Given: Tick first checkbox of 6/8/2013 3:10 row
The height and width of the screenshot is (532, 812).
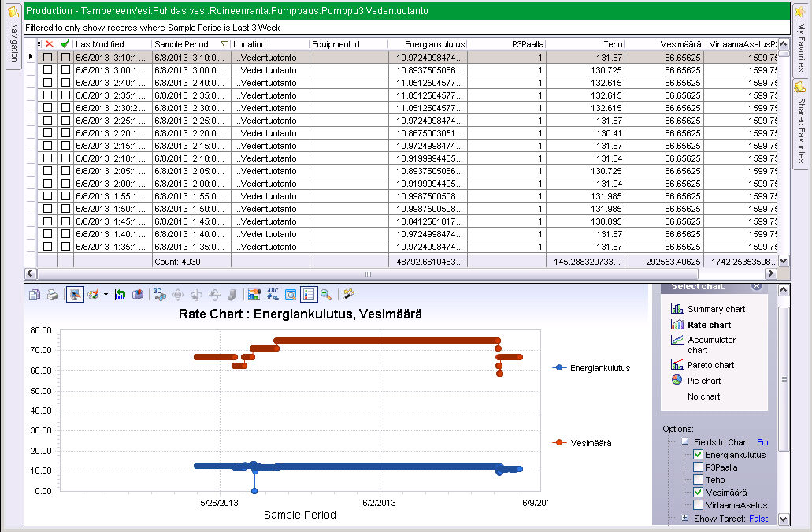Looking at the screenshot, I should [47, 58].
